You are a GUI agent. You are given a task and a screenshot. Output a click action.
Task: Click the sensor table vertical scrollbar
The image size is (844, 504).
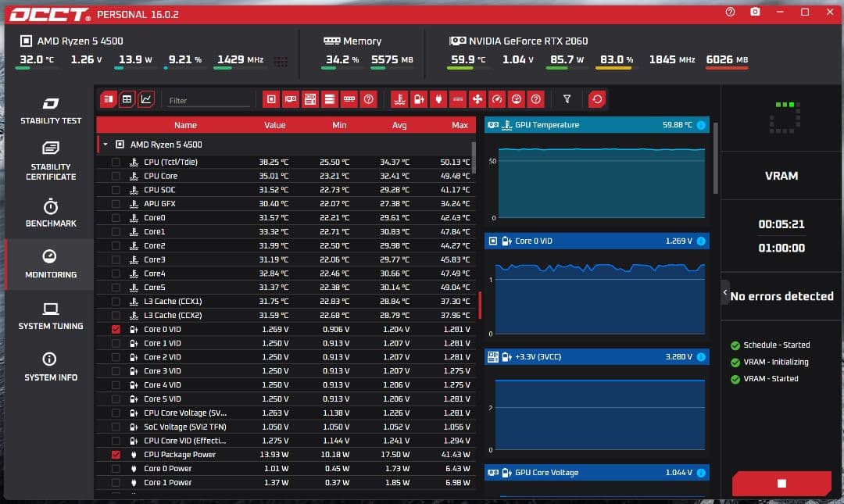click(x=473, y=157)
